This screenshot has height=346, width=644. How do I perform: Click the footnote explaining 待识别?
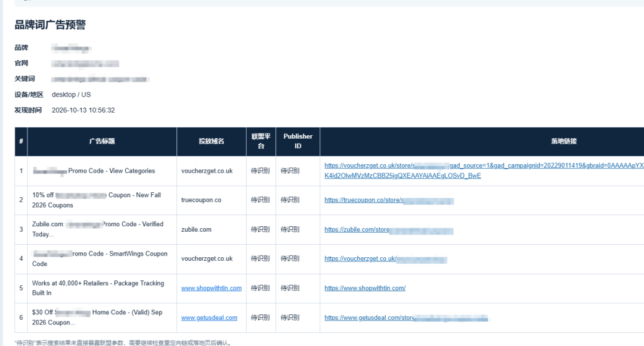[123, 342]
